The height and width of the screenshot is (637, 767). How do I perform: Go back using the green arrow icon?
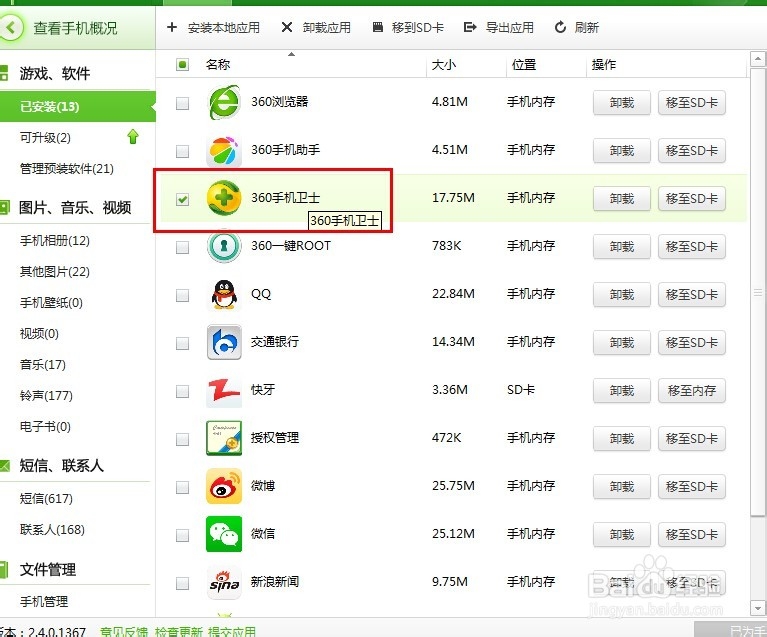click(11, 27)
